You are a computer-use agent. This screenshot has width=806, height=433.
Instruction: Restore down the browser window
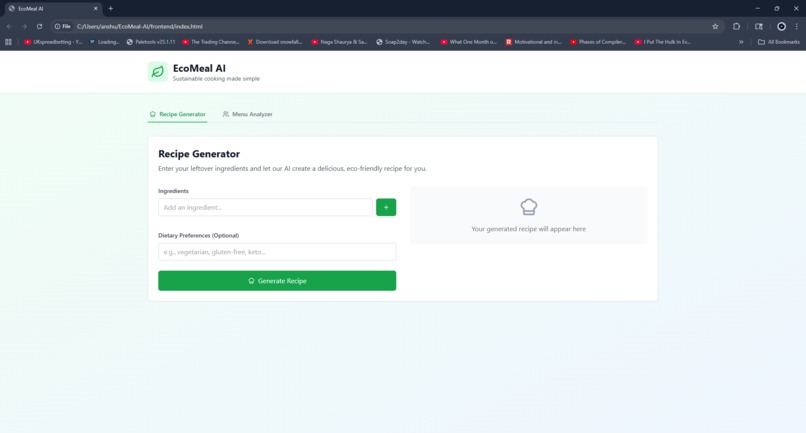(x=777, y=8)
